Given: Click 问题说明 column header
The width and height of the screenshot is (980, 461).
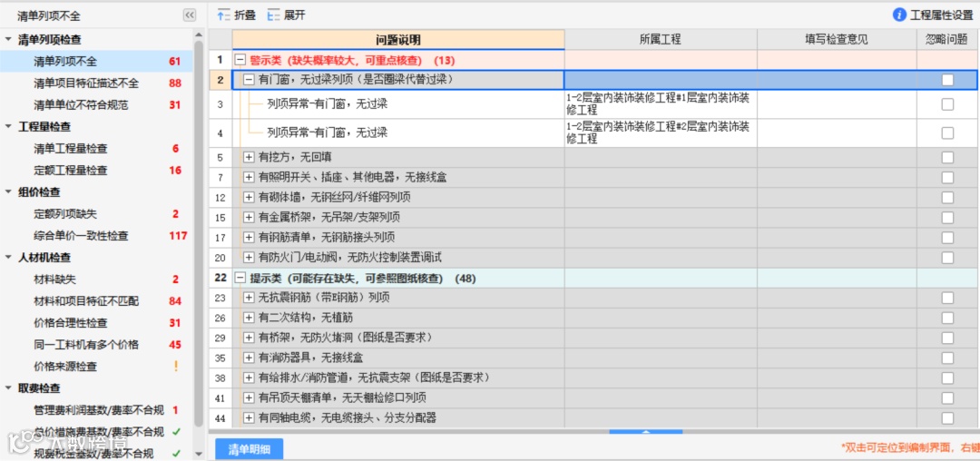Looking at the screenshot, I should 398,39.
